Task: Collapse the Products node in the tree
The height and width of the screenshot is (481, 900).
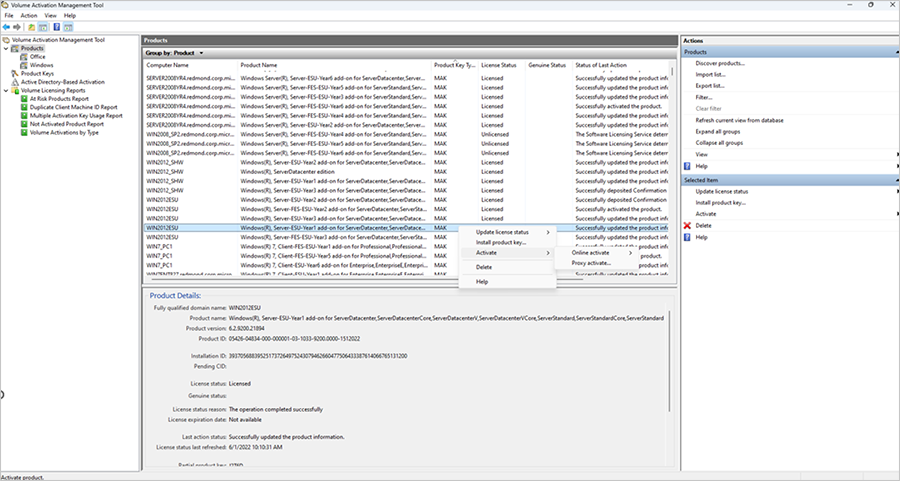Action: (6, 49)
